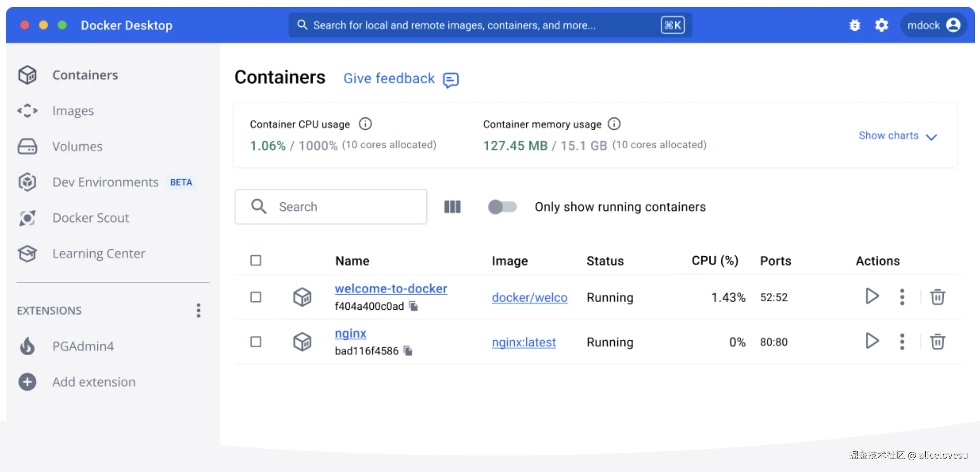Open the nginx:latest image link

pyautogui.click(x=523, y=342)
